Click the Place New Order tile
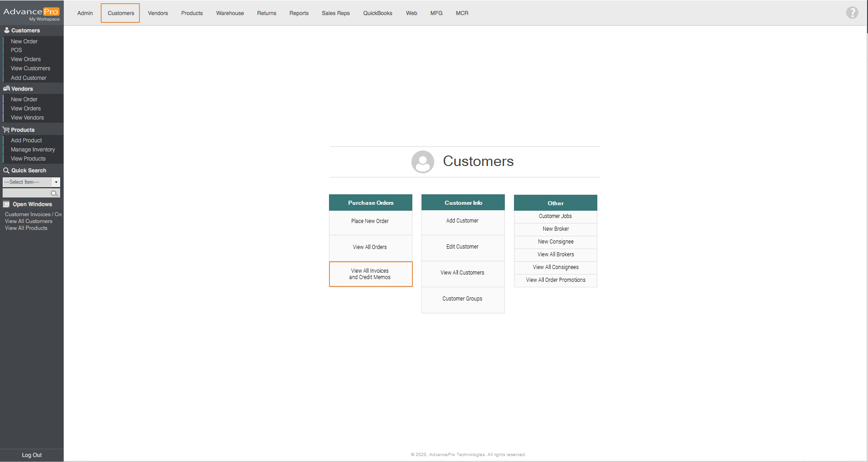The width and height of the screenshot is (868, 462). tap(370, 221)
